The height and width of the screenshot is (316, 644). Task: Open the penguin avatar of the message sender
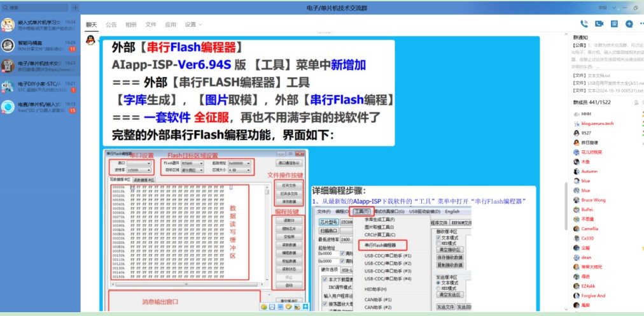pyautogui.click(x=90, y=40)
